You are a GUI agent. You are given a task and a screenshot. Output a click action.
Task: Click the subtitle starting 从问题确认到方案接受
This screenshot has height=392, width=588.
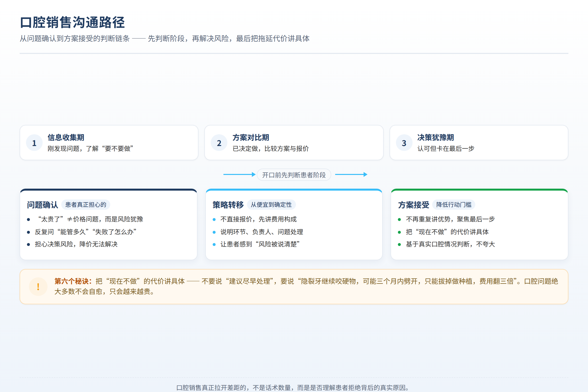pyautogui.click(x=164, y=38)
